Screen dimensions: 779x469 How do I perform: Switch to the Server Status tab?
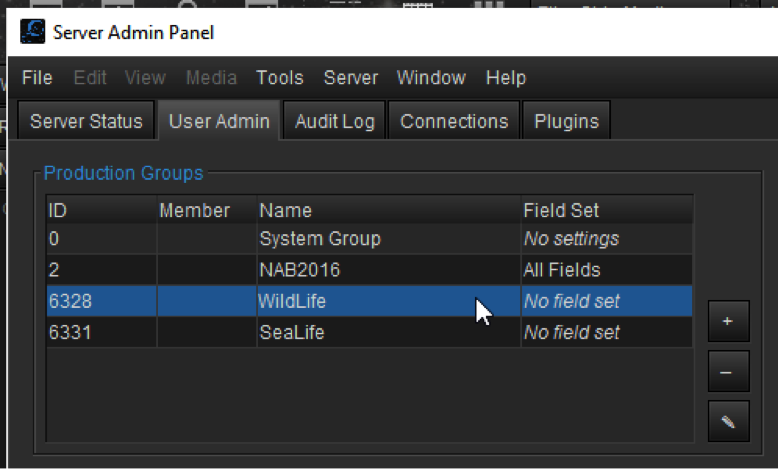click(86, 121)
